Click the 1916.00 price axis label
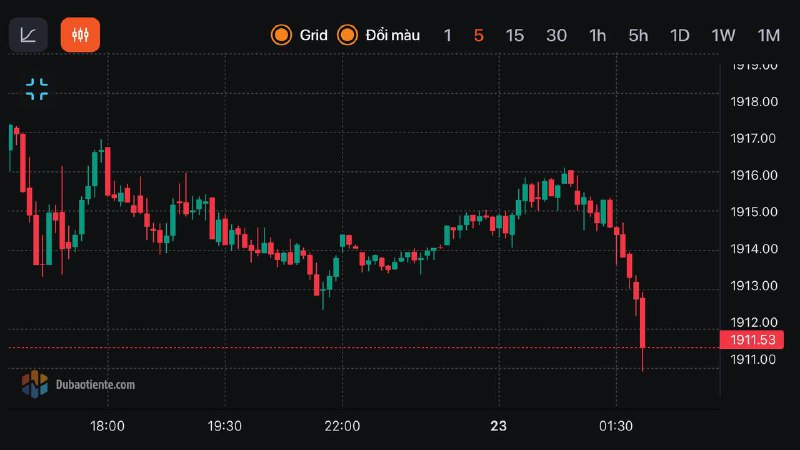This screenshot has height=450, width=800. pyautogui.click(x=755, y=175)
